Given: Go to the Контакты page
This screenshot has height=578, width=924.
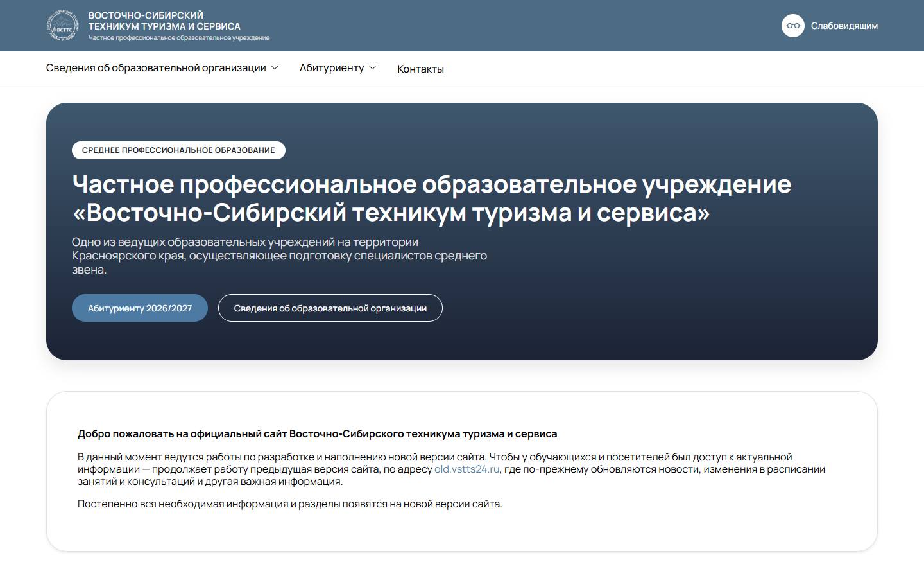Looking at the screenshot, I should (420, 69).
